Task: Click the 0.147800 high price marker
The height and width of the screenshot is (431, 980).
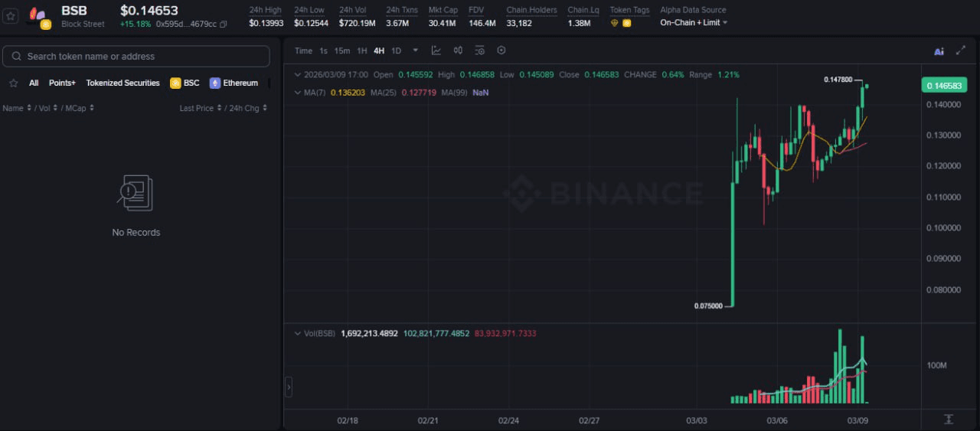Action: [x=838, y=80]
